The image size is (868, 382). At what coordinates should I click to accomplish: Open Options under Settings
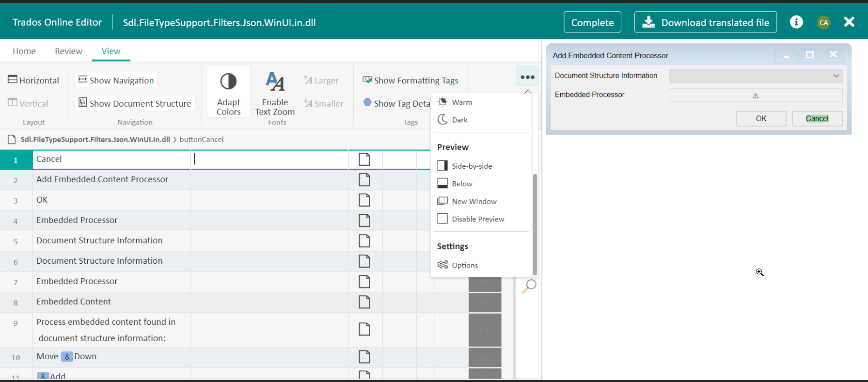(x=458, y=265)
